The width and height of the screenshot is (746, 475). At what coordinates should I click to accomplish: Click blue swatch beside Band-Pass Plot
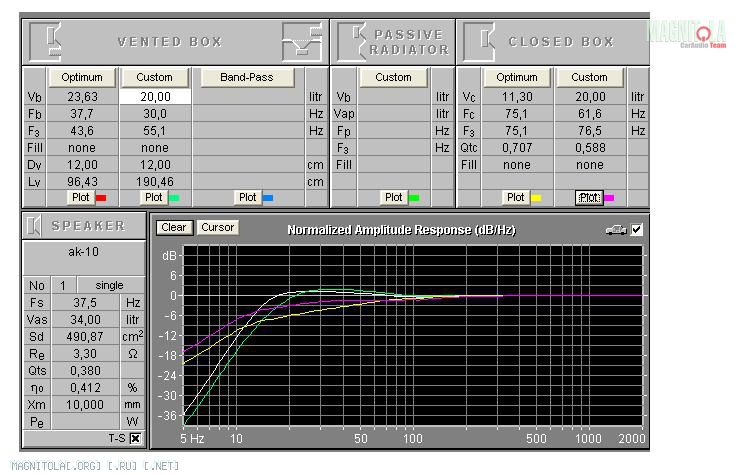pos(268,198)
